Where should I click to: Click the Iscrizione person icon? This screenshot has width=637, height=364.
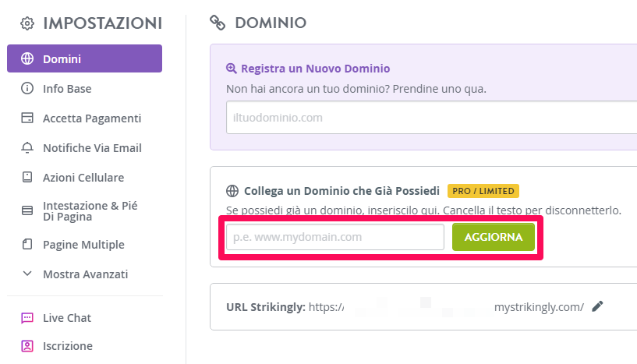pyautogui.click(x=27, y=346)
